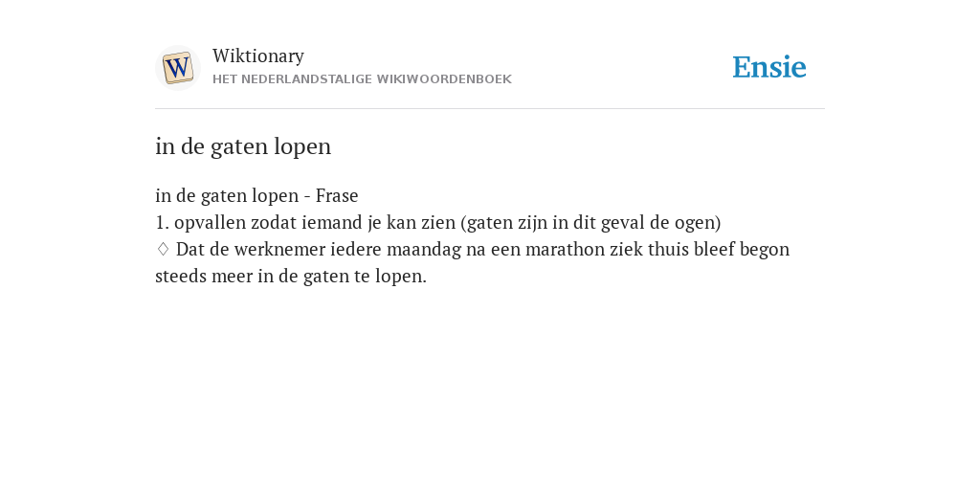This screenshot has width=980, height=490.
Task: Select the 'Het Nederlandstalige Wikiwoordenboek' subtitle
Action: pyautogui.click(x=362, y=79)
